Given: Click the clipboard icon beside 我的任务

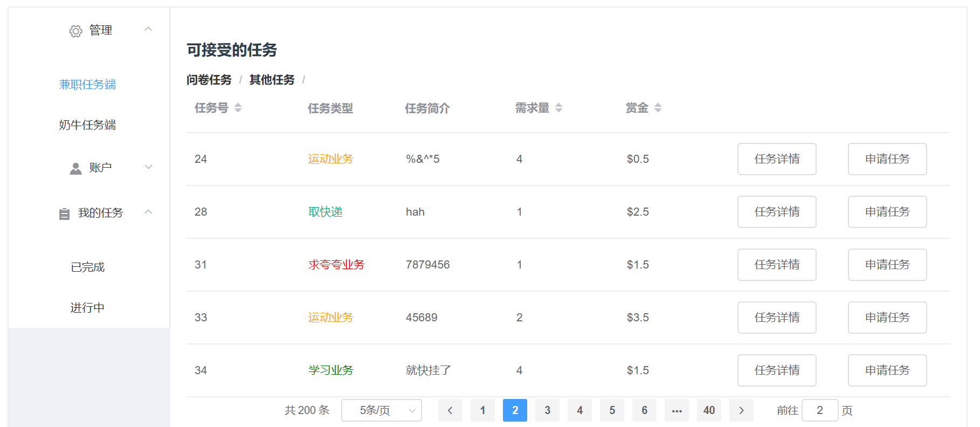Looking at the screenshot, I should coord(64,213).
